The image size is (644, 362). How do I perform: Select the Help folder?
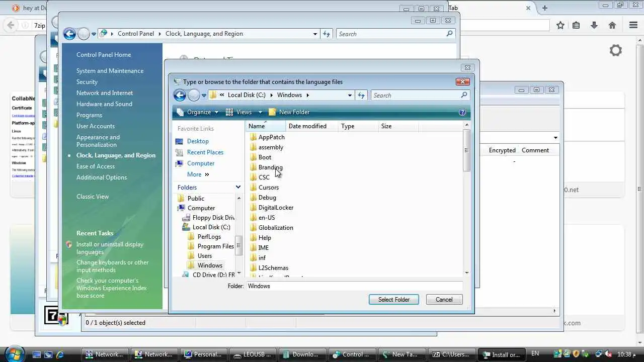click(261, 238)
